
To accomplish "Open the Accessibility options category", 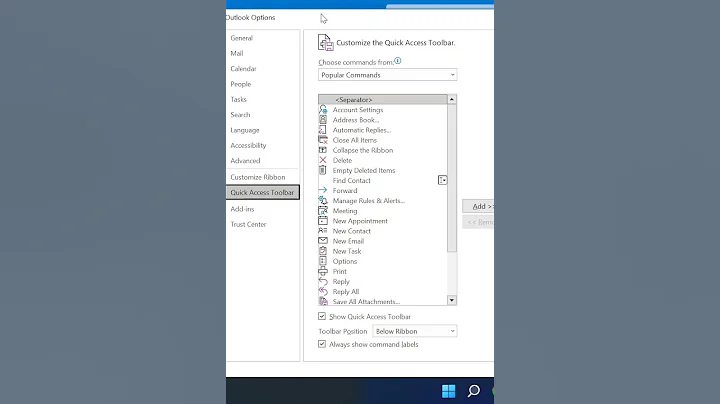I will tap(248, 146).
